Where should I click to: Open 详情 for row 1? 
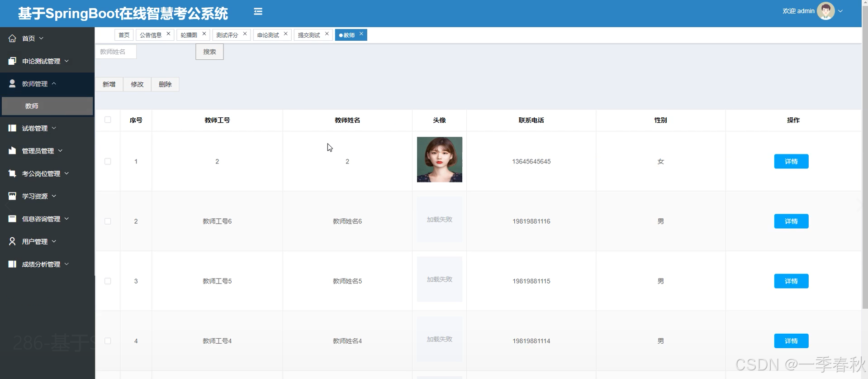791,161
